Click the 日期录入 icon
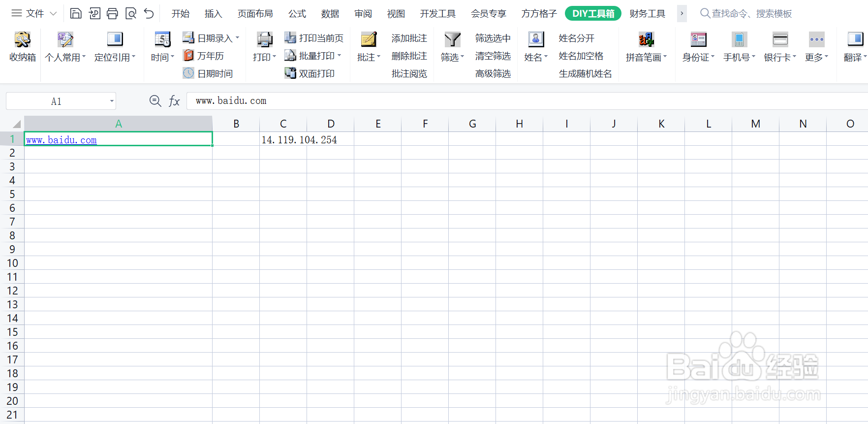 pyautogui.click(x=188, y=38)
